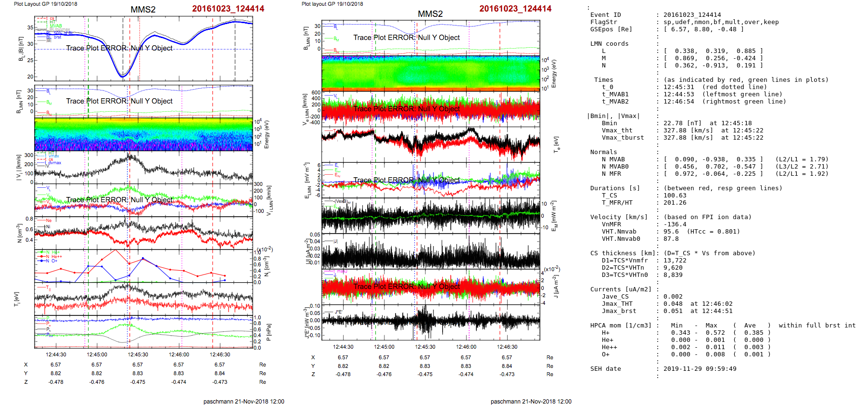This screenshot has width=868, height=405.
Task: Click the 'paschmann 21-Nov-2018 12:00' footer under the left plot
Action: click(243, 402)
